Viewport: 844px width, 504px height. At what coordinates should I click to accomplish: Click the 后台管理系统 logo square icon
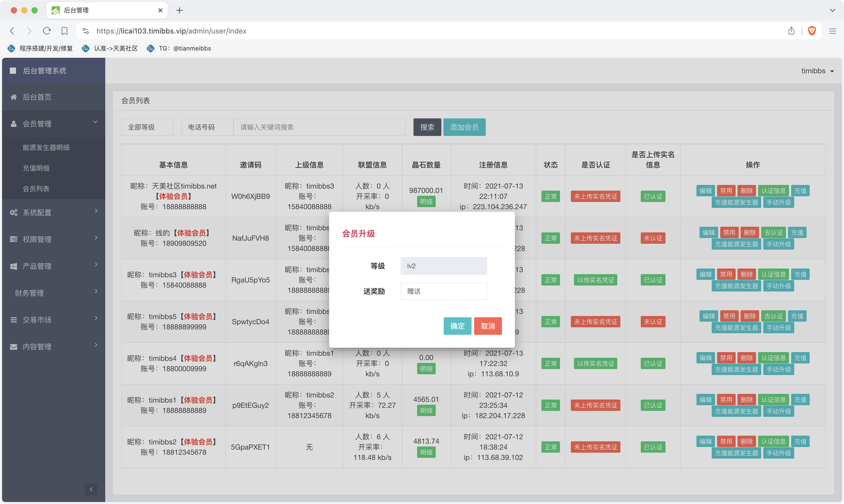(x=13, y=71)
